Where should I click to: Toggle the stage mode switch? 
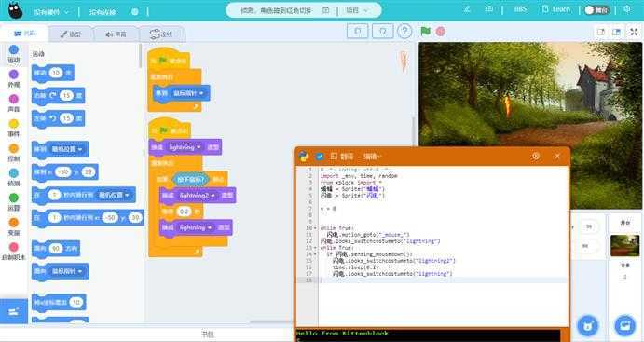click(x=596, y=10)
